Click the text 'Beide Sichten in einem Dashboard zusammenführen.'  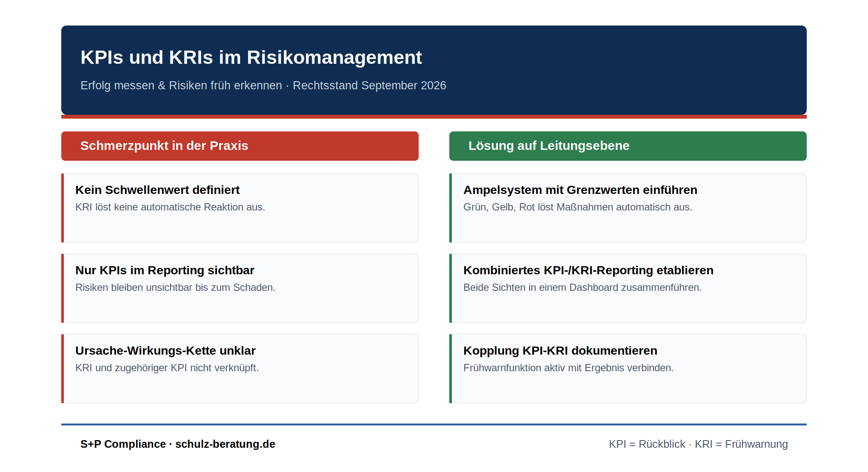[x=582, y=287]
